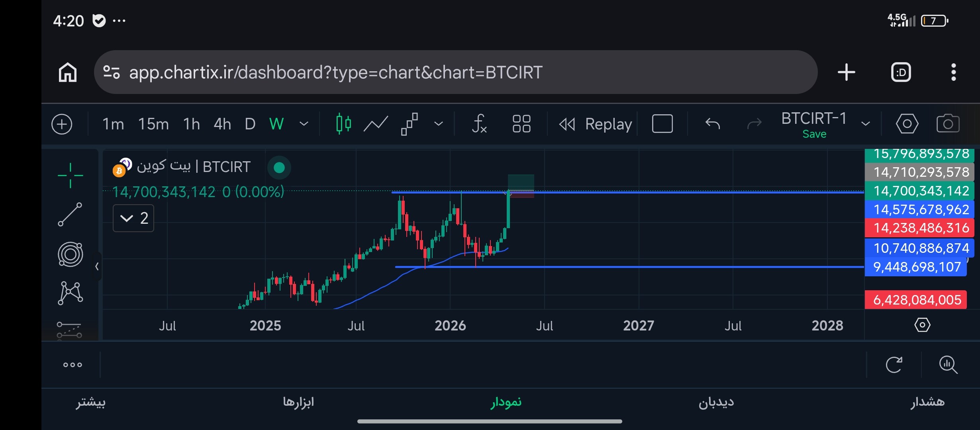This screenshot has width=980, height=430.
Task: Start the Replay mode
Action: click(x=595, y=124)
